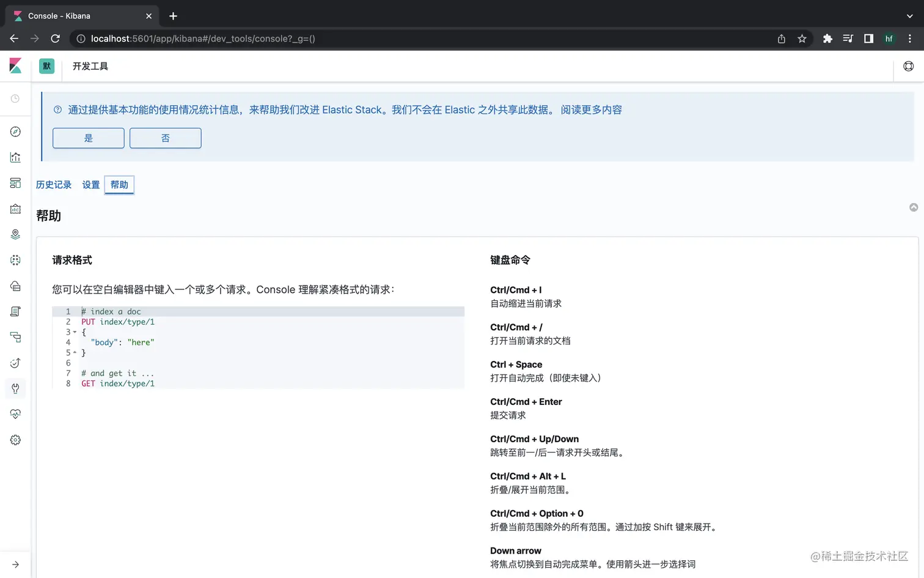Click the 'Ctrl/Cmd + I' shortcut label
Image resolution: width=924 pixels, height=578 pixels.
click(x=516, y=290)
